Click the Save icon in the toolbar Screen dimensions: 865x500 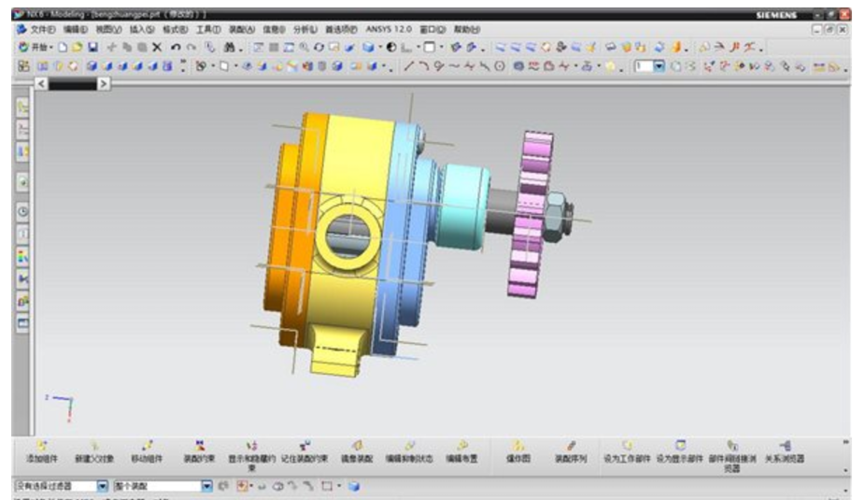coord(93,47)
